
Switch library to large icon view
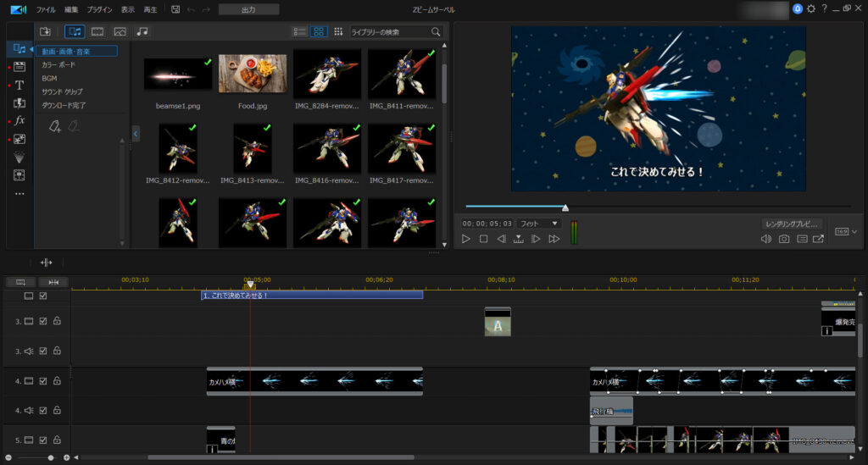[319, 31]
